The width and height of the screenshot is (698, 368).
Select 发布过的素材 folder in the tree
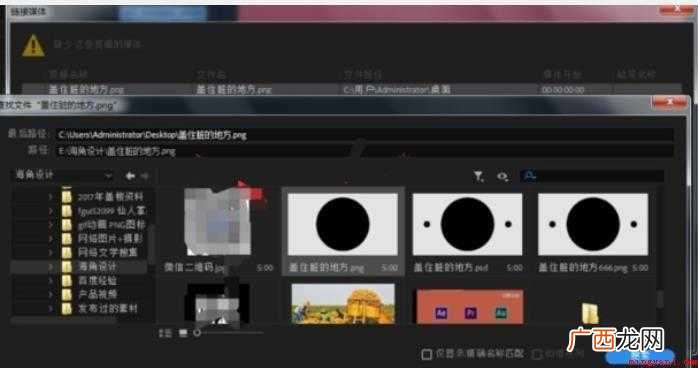pos(108,309)
